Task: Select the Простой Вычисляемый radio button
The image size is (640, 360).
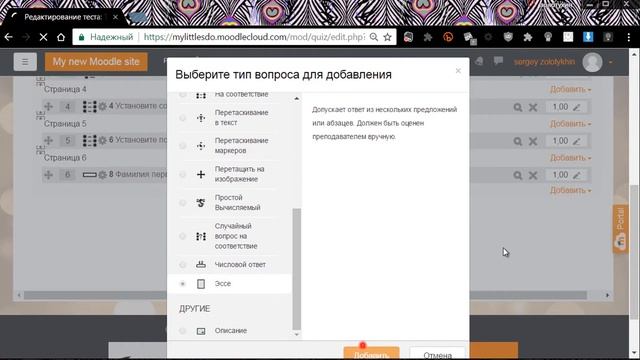Action: tap(182, 202)
